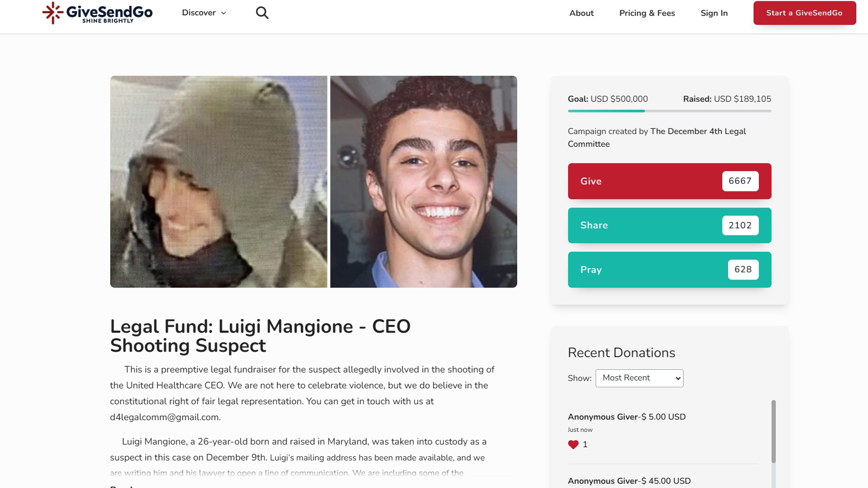
Task: Click the red Give button
Action: [669, 181]
